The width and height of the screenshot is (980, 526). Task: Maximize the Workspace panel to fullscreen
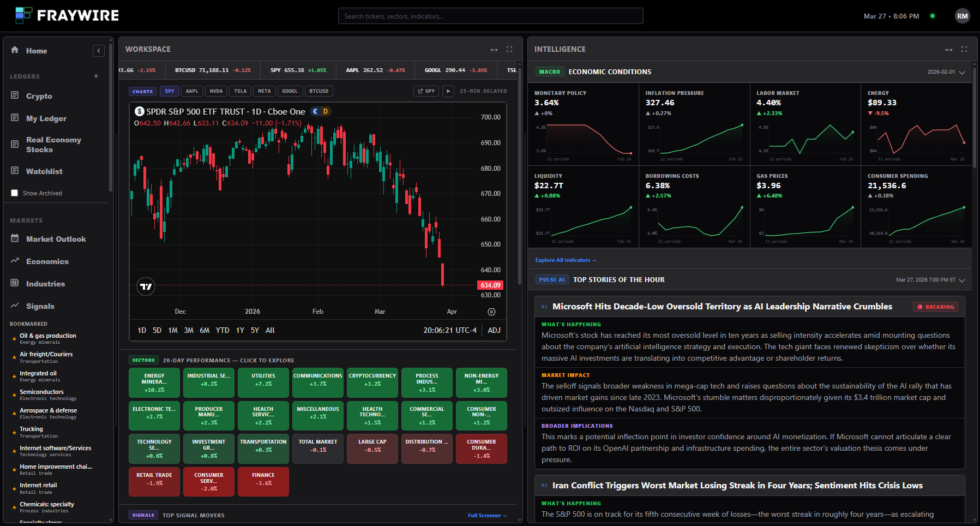pyautogui.click(x=509, y=49)
